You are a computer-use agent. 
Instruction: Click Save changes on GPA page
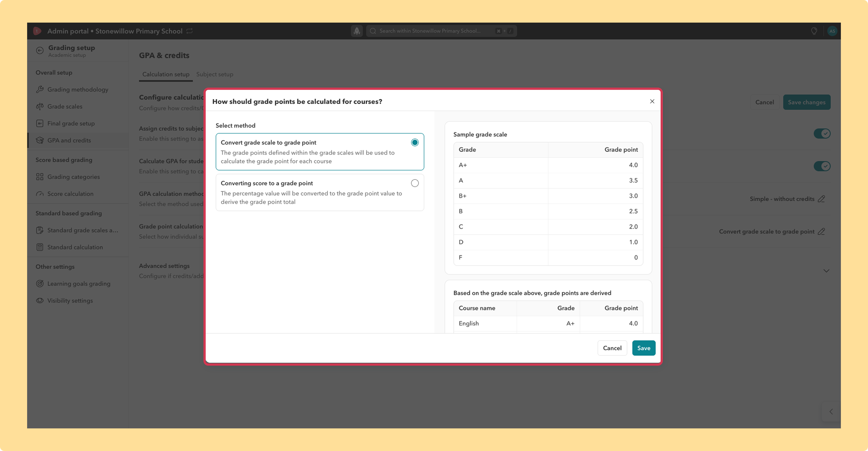click(806, 102)
